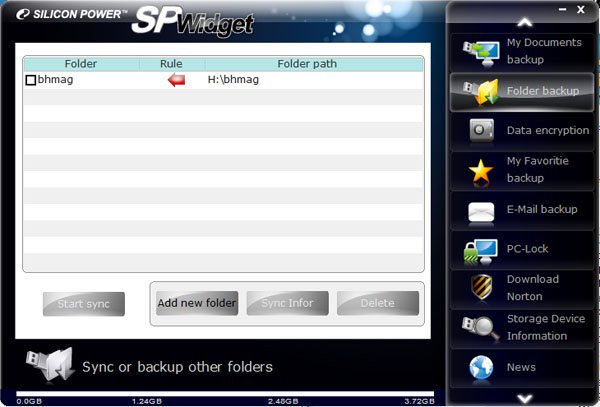
Task: Open Storage Device Information magnifier icon
Action: 481,328
